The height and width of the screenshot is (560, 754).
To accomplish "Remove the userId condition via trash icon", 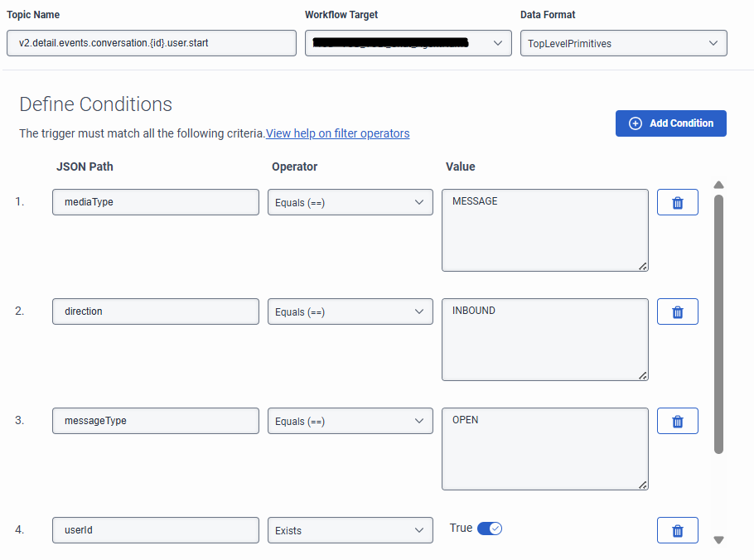I will point(677,530).
